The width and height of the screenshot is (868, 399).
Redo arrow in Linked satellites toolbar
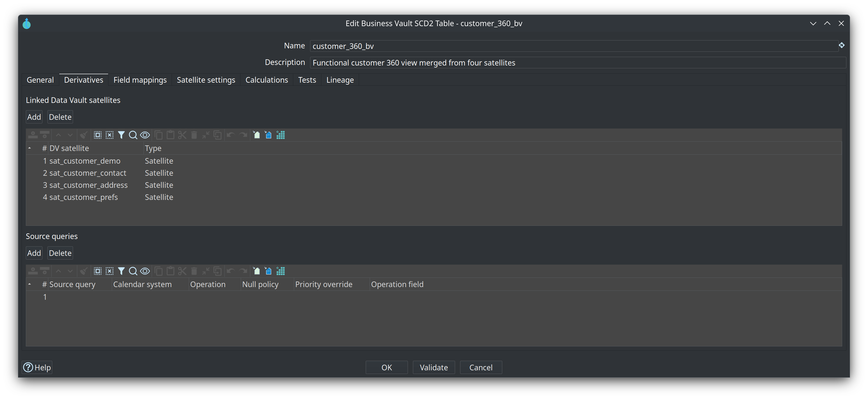pos(243,135)
